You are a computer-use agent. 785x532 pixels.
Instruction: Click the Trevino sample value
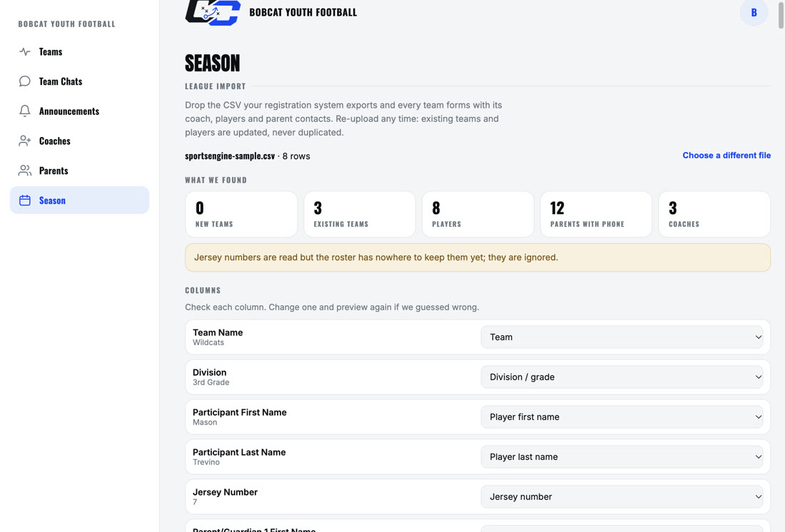[206, 462]
